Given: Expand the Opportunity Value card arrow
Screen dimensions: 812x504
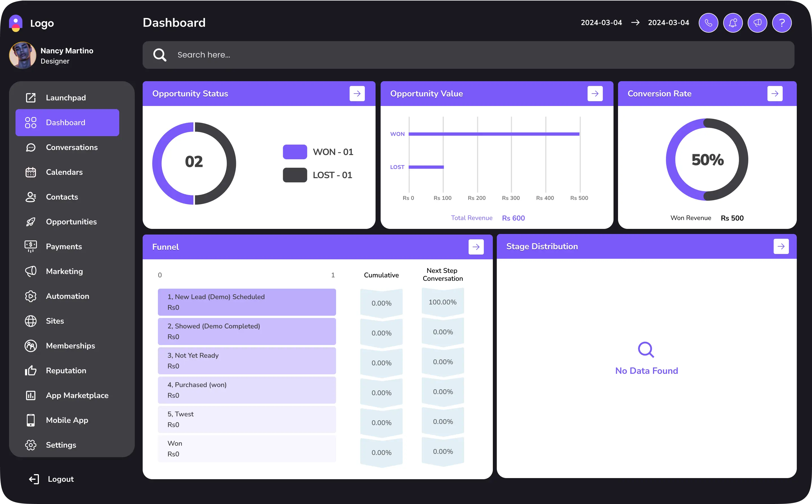Looking at the screenshot, I should [595, 94].
